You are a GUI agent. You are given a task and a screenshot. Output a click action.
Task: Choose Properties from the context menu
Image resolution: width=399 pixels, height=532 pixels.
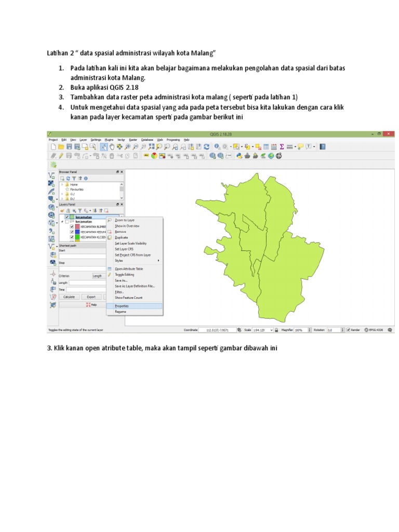click(122, 306)
